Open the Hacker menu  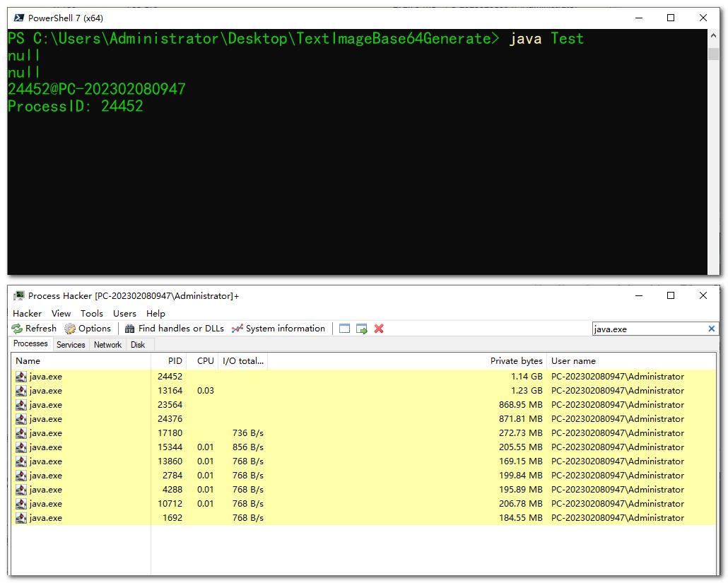[x=27, y=313]
